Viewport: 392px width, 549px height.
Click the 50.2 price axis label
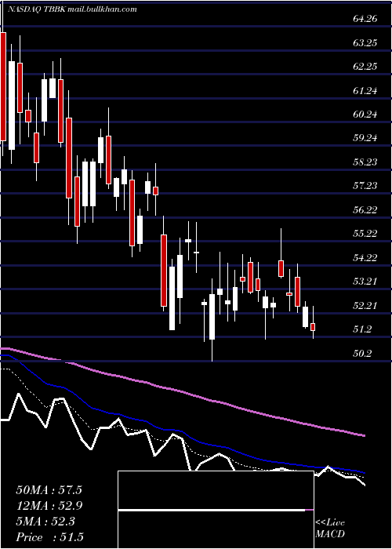tap(362, 353)
